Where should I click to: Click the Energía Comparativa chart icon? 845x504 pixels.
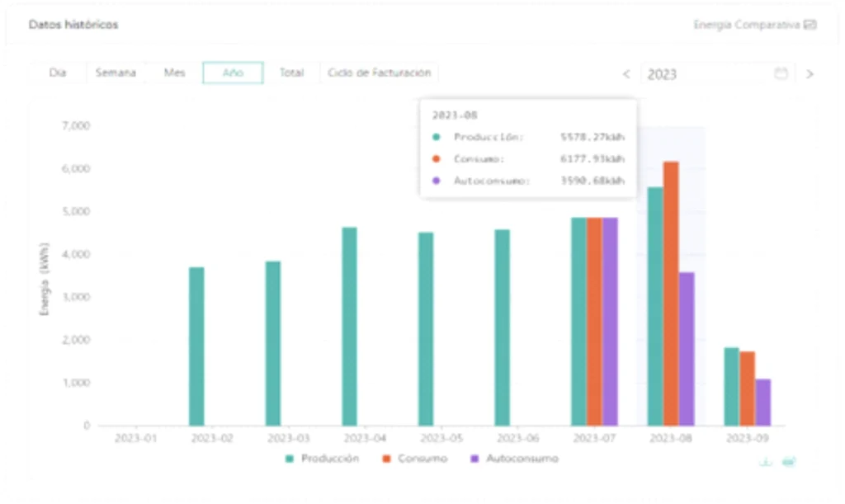(x=810, y=25)
